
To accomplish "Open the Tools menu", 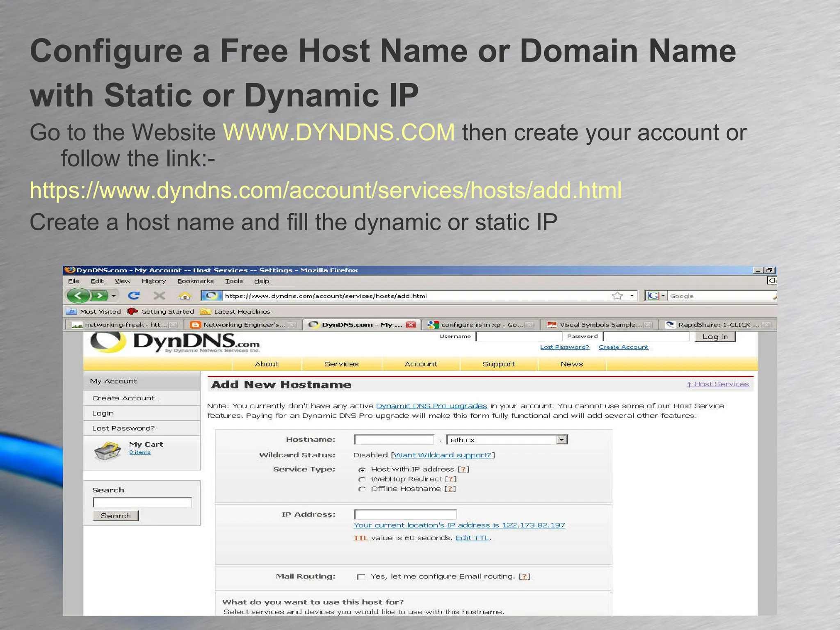I will pos(234,281).
